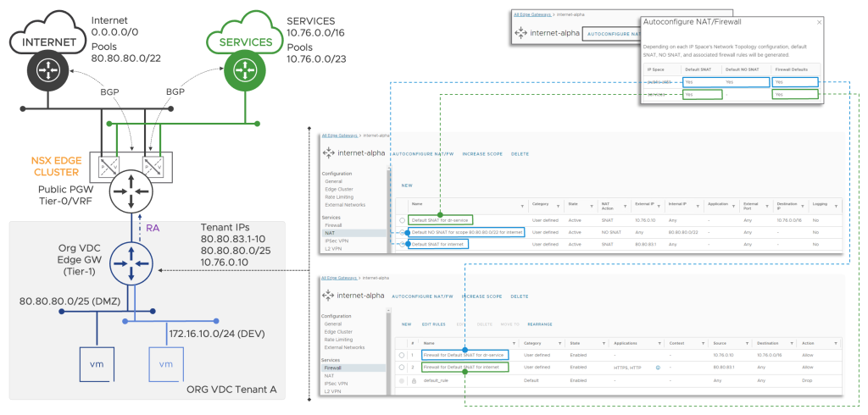Image resolution: width=868 pixels, height=415 pixels.
Task: Open the Internal IP column filter
Action: click(697, 206)
